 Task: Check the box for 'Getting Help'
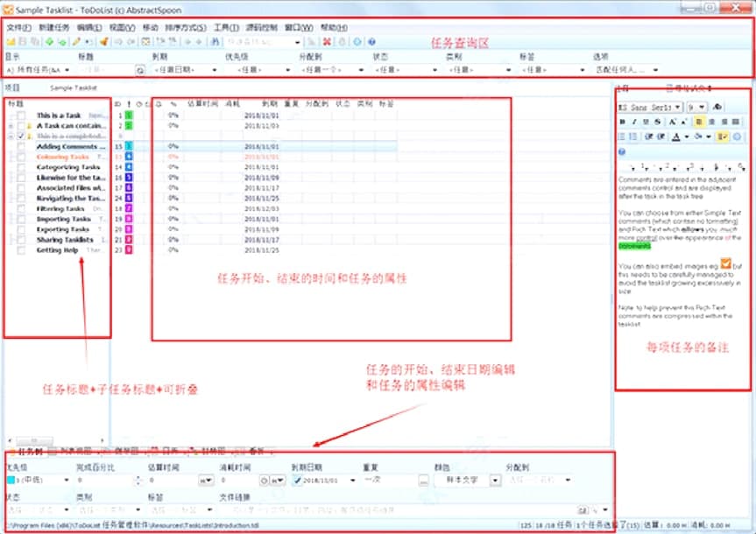tap(21, 250)
